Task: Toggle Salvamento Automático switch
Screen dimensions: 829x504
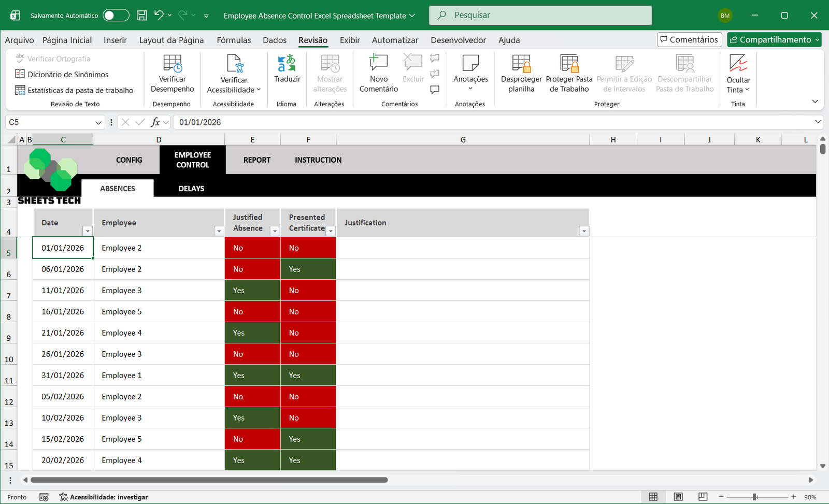Action: [x=116, y=16]
